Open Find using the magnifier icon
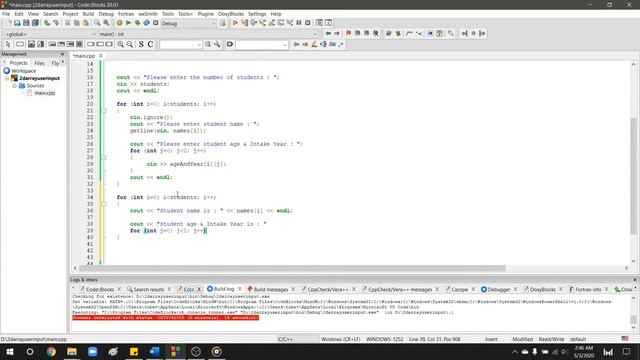Screen dimensions: 640x360 click(x=97, y=23)
